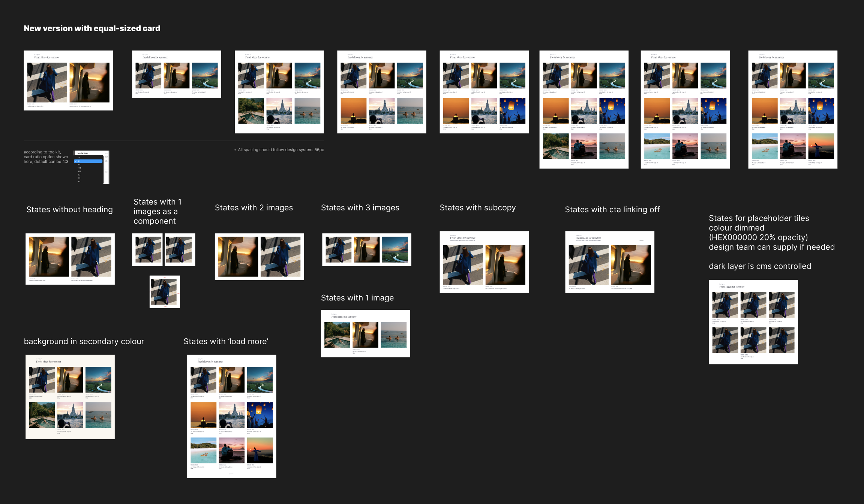Select frame under 'States with cta linking off'

(610, 262)
